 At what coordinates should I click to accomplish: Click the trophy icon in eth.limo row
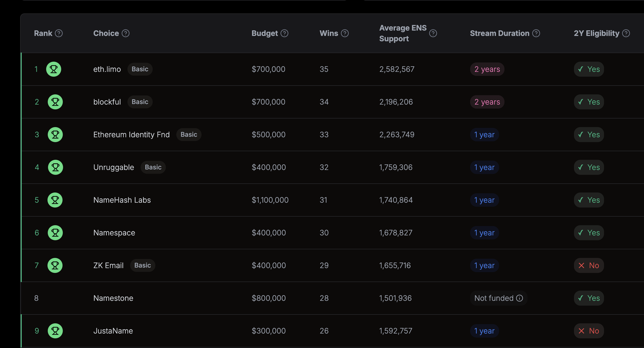click(x=54, y=69)
